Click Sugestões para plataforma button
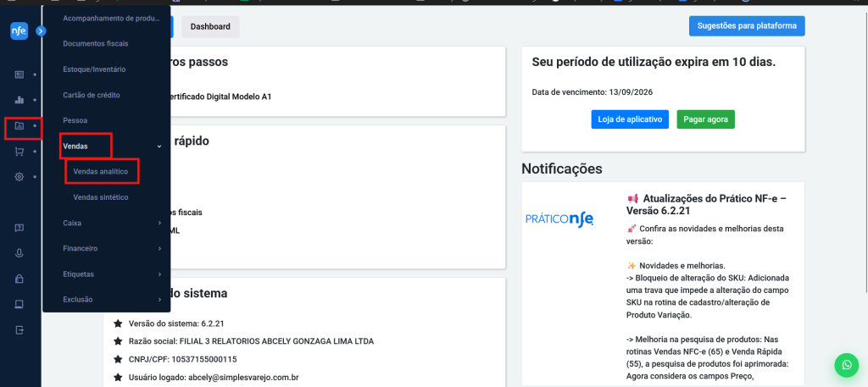The width and height of the screenshot is (868, 387). click(747, 26)
